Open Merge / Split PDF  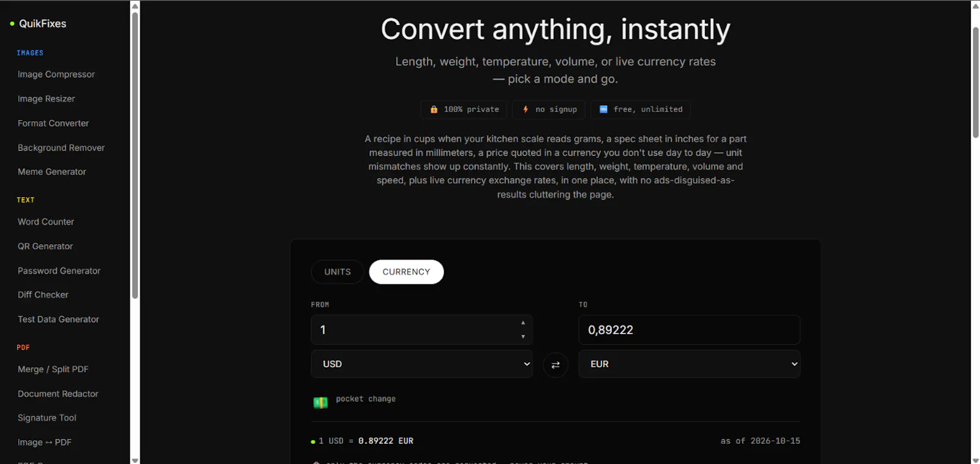53,369
